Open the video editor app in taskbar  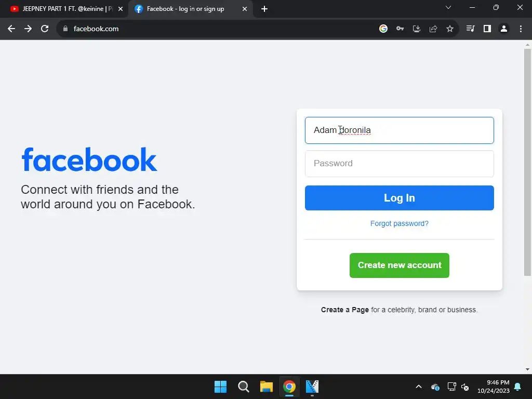point(312,387)
